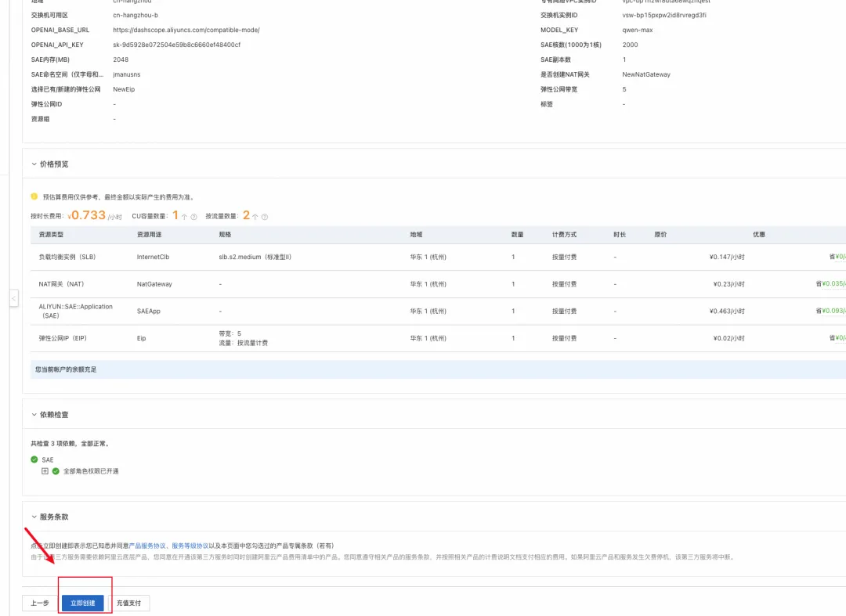Click the 带宽: 5 spec in EIP row
Image resolution: width=846 pixels, height=616 pixels.
point(230,333)
